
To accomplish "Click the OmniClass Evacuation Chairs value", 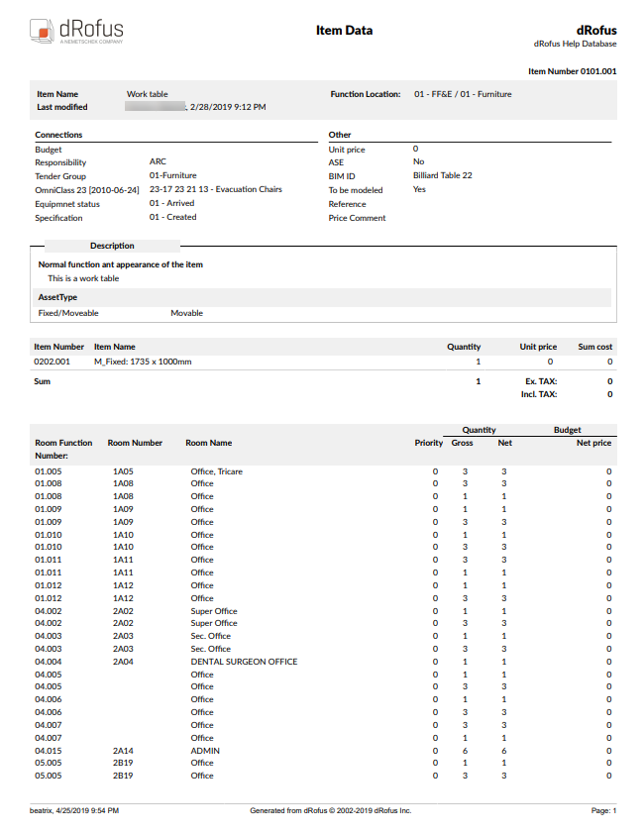I will pos(215,189).
